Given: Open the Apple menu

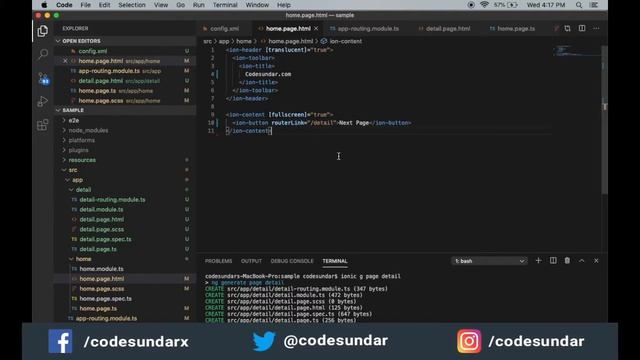Looking at the screenshot, I should (x=44, y=5).
